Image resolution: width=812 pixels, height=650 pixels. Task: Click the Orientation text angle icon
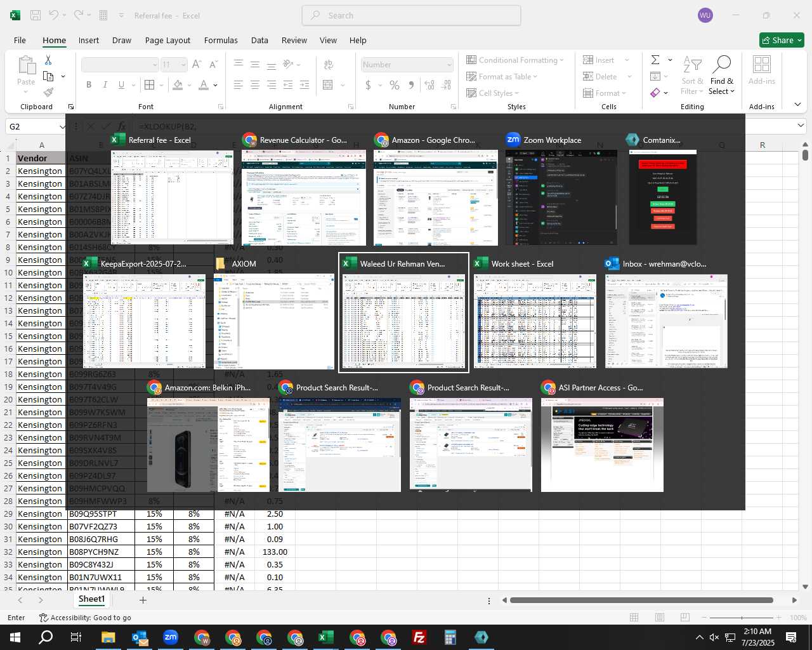[288, 64]
